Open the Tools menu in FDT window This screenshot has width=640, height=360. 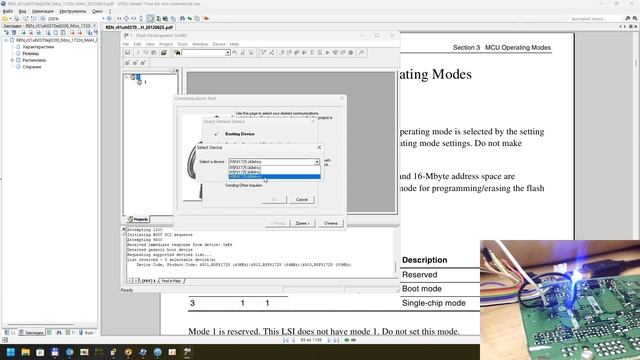coord(182,44)
